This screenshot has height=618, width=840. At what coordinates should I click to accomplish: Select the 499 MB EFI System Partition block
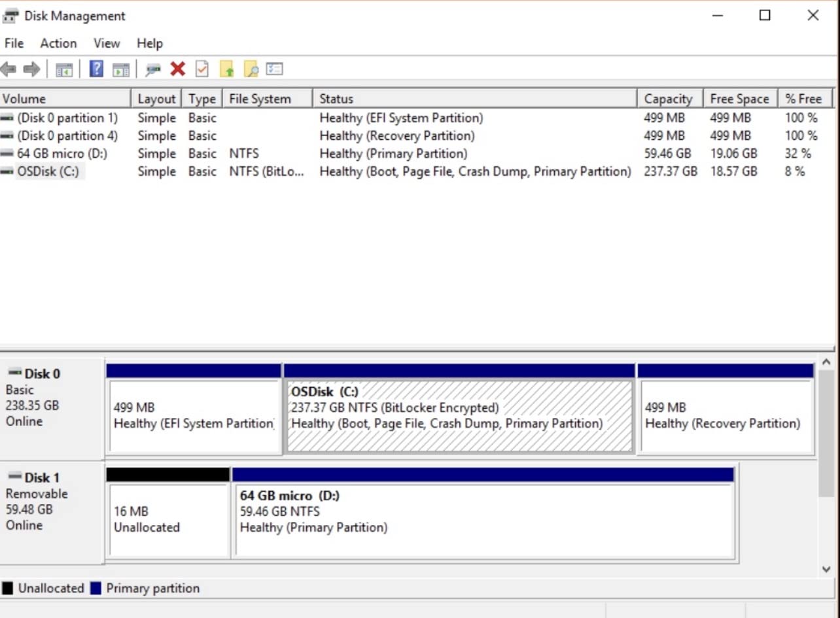coord(194,409)
